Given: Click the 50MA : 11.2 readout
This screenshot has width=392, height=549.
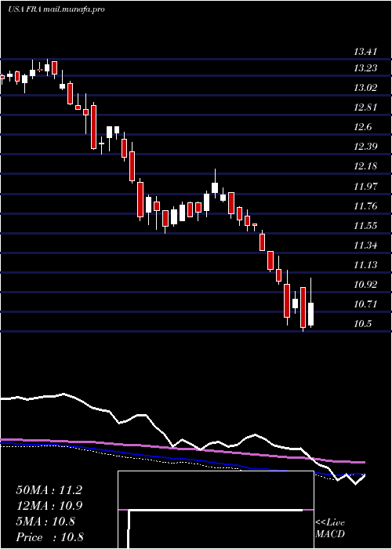Looking at the screenshot, I should click(x=49, y=490).
